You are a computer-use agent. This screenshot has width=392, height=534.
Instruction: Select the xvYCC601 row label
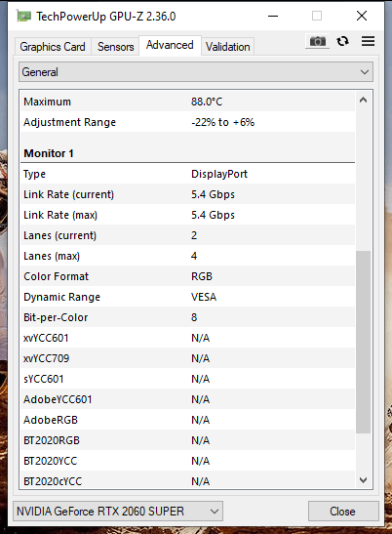click(46, 338)
